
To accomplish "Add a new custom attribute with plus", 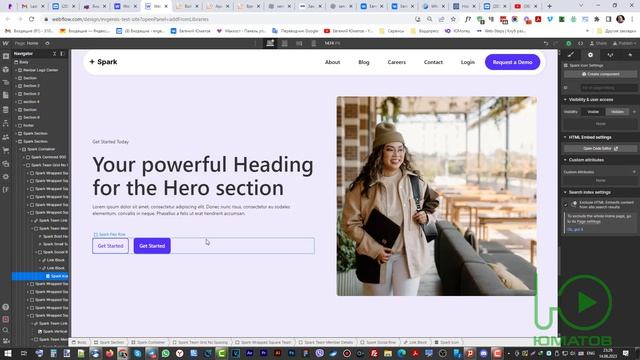I will click(634, 172).
